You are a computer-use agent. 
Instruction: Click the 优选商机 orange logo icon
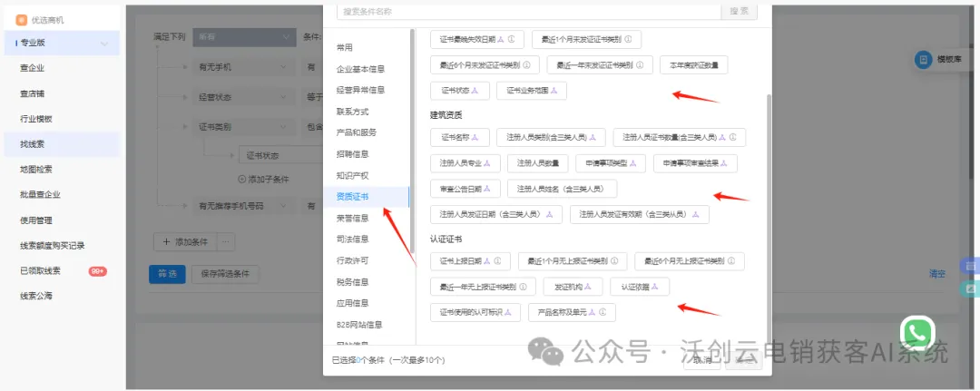[x=21, y=20]
